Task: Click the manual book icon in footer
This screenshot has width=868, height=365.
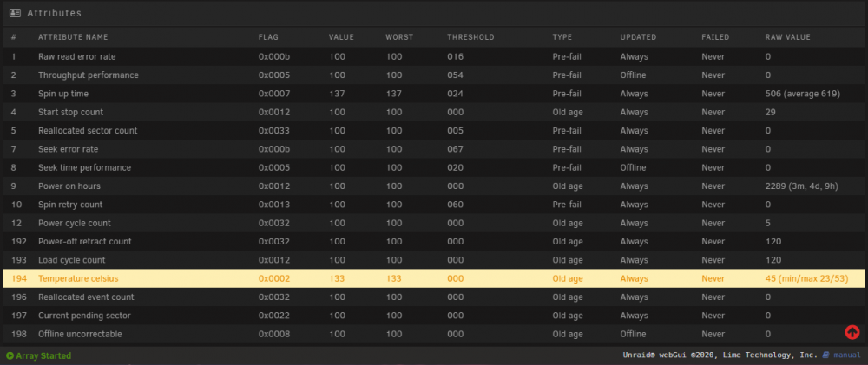Action: click(x=825, y=355)
